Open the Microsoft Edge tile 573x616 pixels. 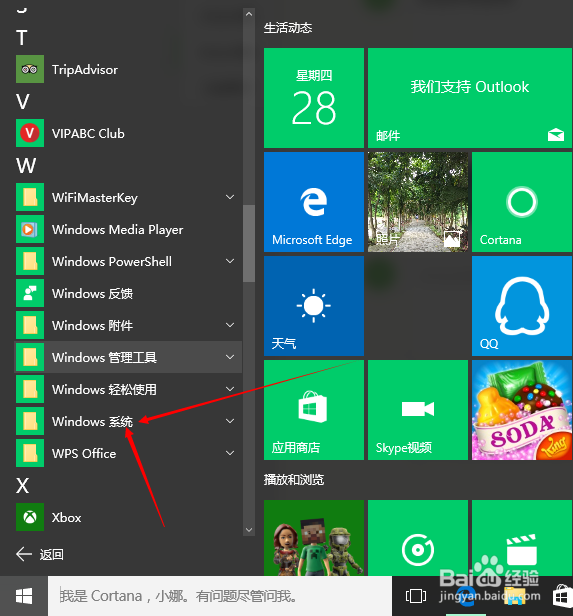pos(314,202)
